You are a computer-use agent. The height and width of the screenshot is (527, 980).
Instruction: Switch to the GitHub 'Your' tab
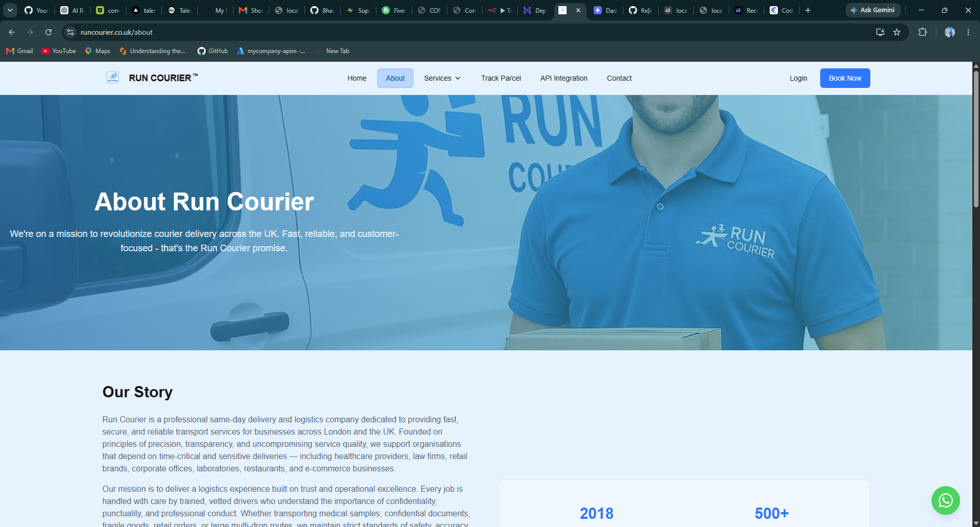tap(36, 10)
